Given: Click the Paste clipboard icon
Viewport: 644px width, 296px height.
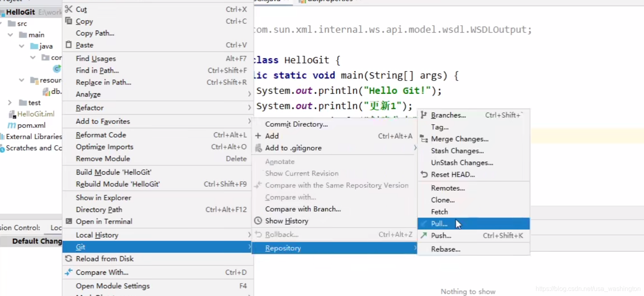Looking at the screenshot, I should 69,45.
